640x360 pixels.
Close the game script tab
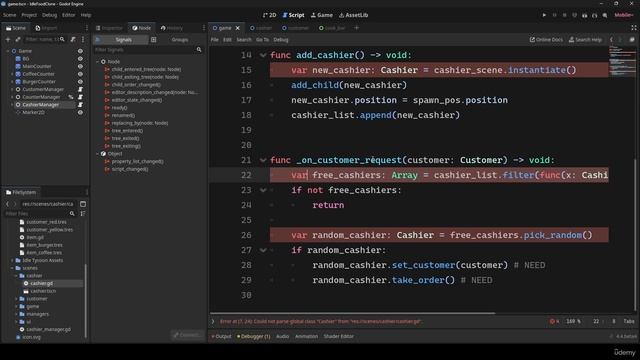238,28
